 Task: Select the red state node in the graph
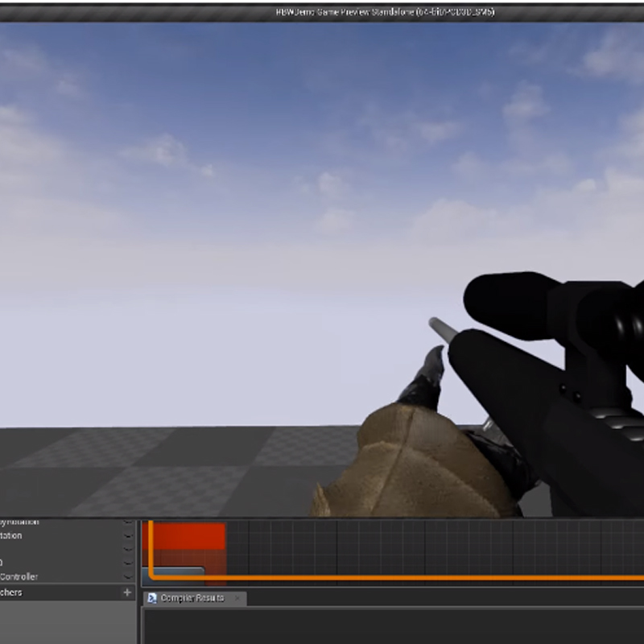[193, 535]
